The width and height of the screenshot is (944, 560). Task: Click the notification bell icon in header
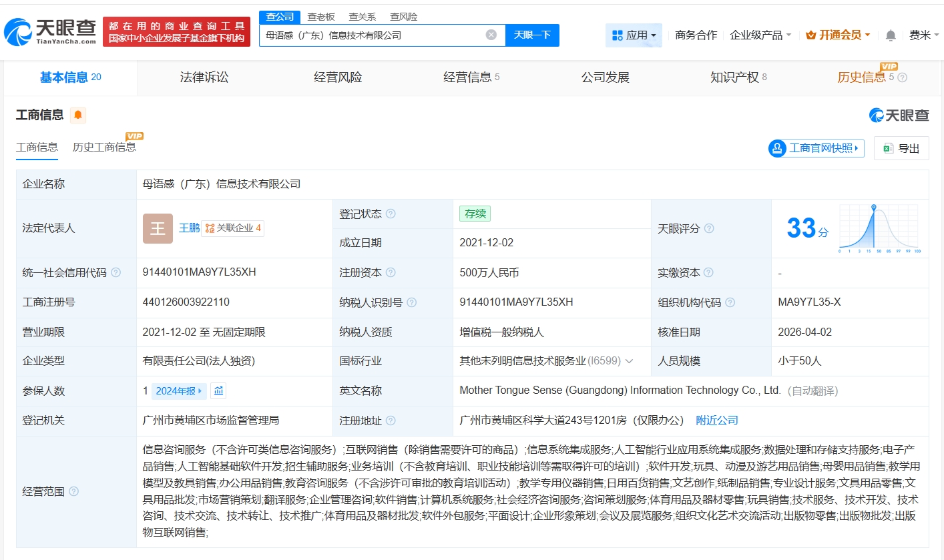pyautogui.click(x=891, y=35)
